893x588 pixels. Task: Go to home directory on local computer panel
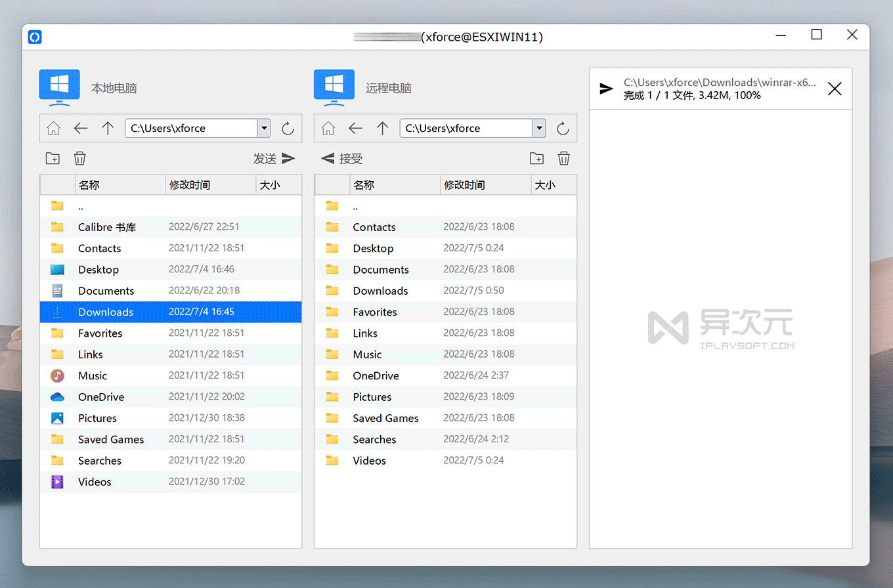pyautogui.click(x=53, y=128)
